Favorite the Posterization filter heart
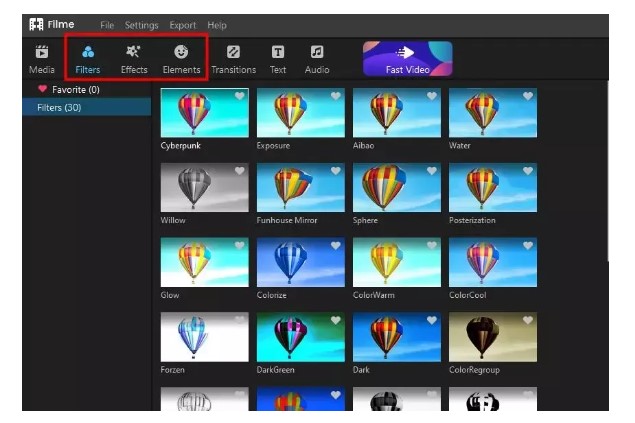Screen dimensions: 635x423 [528, 170]
